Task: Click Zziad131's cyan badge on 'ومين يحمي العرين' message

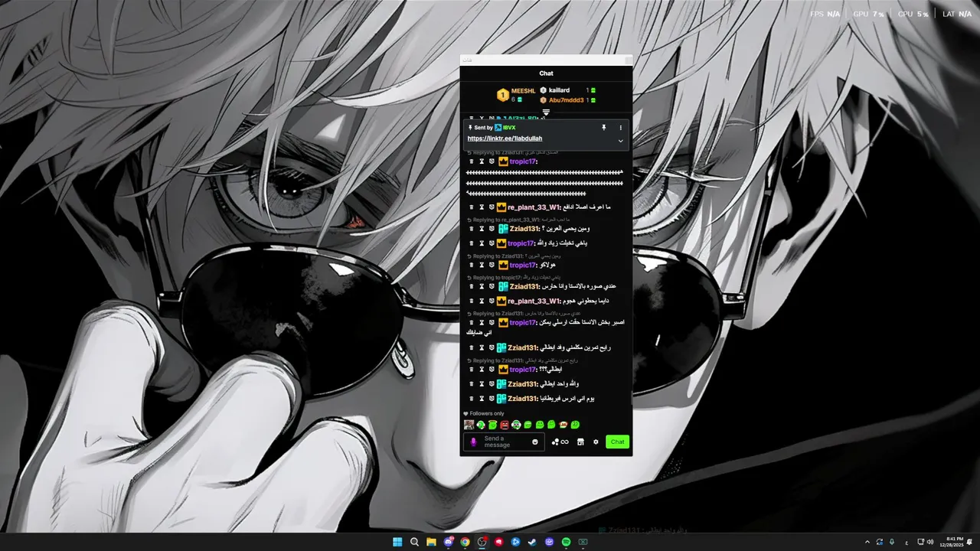Action: tap(503, 229)
